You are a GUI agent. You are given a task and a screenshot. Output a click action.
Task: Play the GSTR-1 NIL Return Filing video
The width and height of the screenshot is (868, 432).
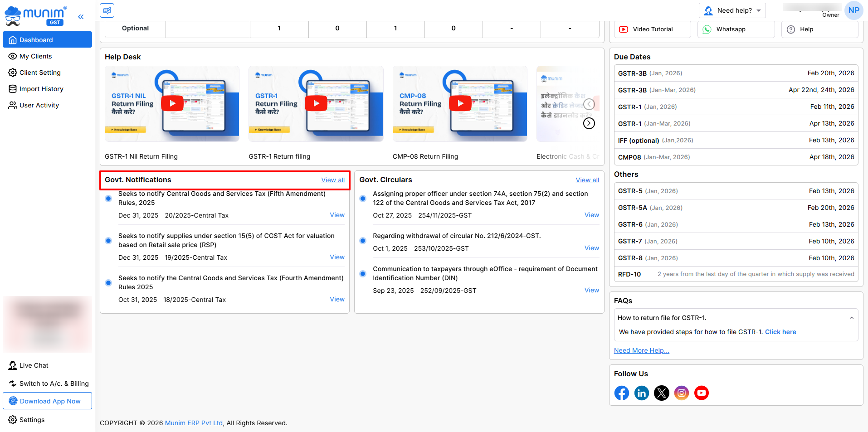click(x=172, y=103)
